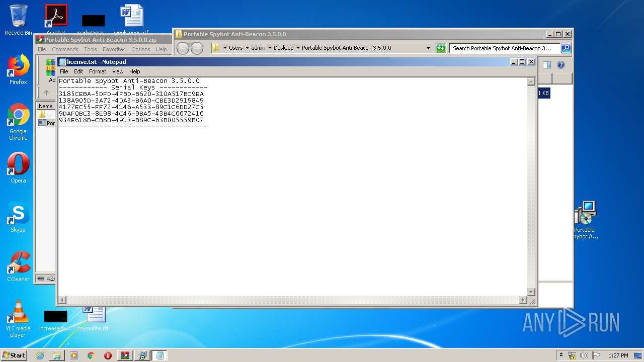
Task: Toggle Explorer preview pane icon
Action: click(547, 65)
